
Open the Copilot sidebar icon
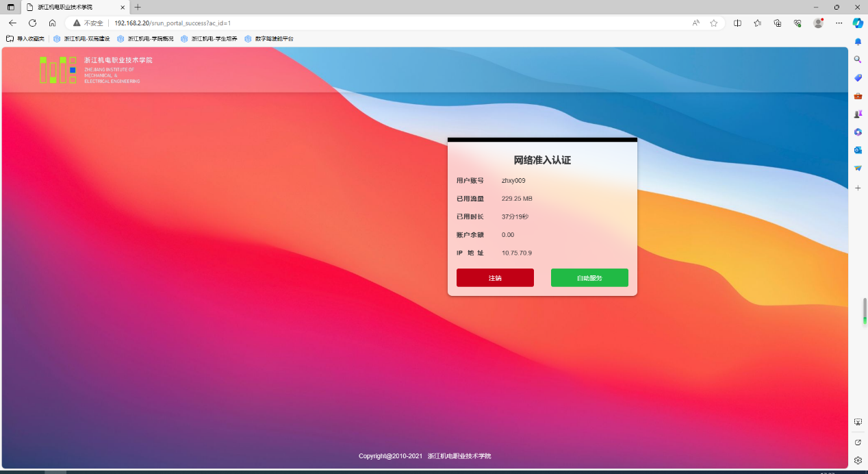pos(858,23)
